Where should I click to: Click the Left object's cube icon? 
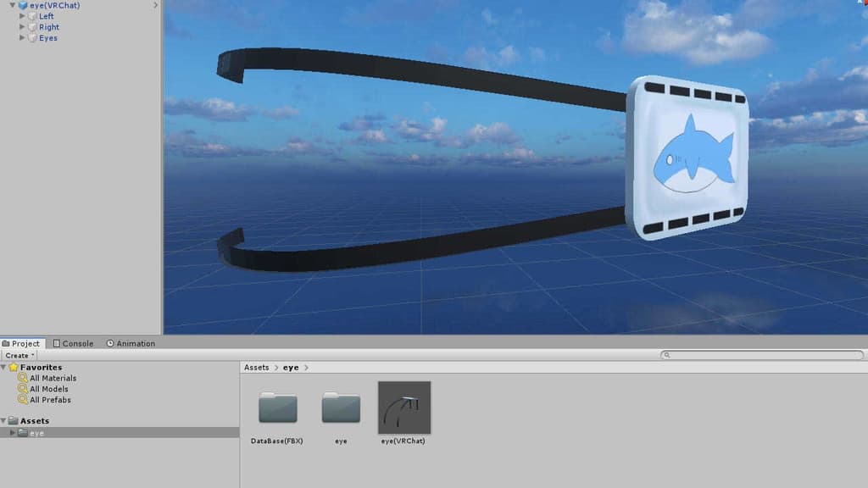32,16
